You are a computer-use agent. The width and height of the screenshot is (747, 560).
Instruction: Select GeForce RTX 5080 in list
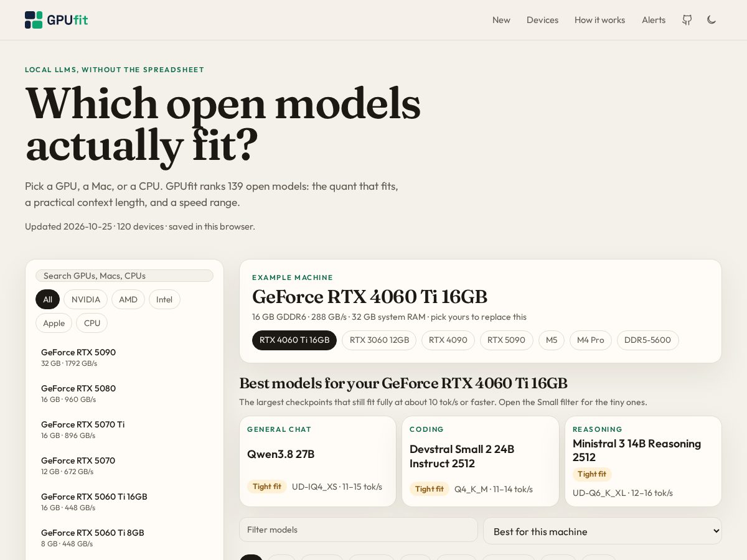pos(125,393)
